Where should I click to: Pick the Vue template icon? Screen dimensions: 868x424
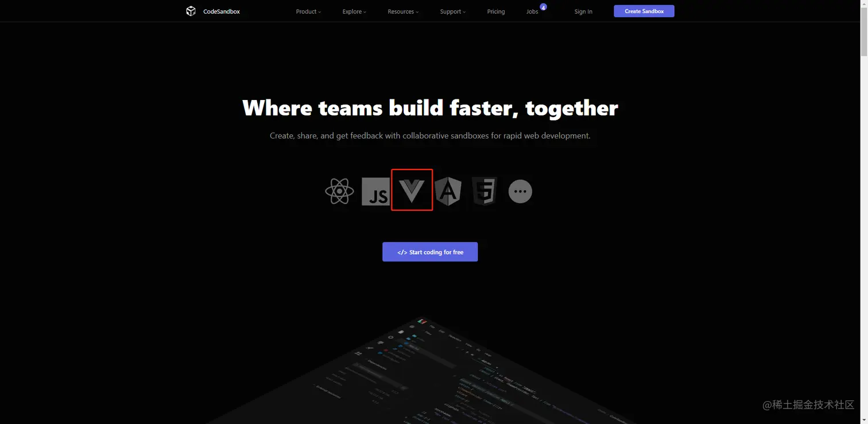point(412,190)
